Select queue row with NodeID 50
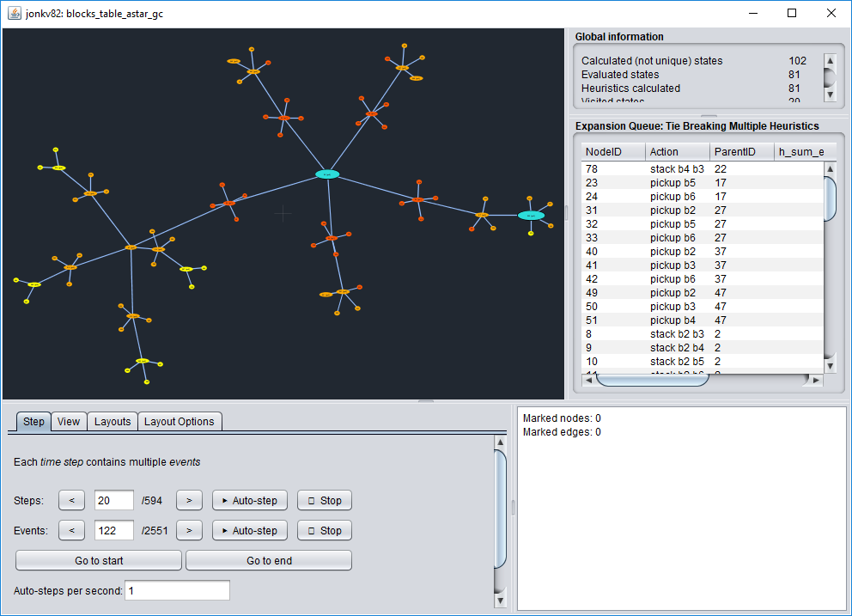The width and height of the screenshot is (852, 616). coord(703,307)
